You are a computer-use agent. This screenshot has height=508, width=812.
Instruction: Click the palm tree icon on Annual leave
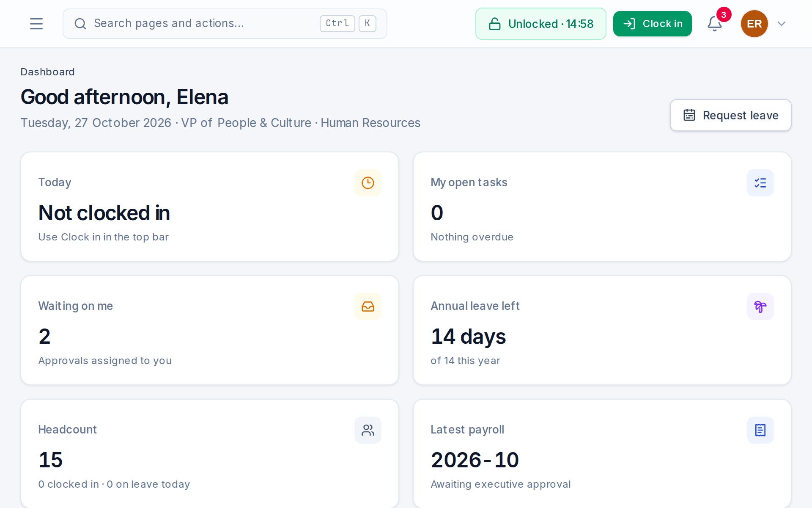[x=760, y=306]
